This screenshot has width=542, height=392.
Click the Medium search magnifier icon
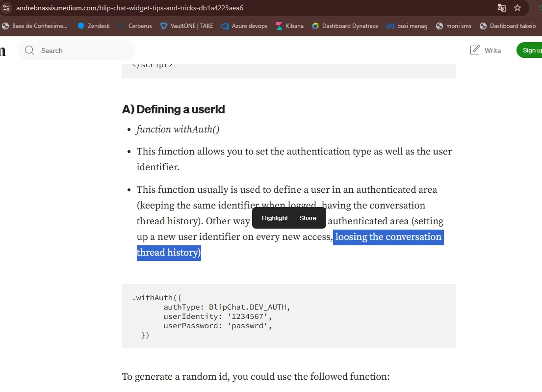pos(29,50)
